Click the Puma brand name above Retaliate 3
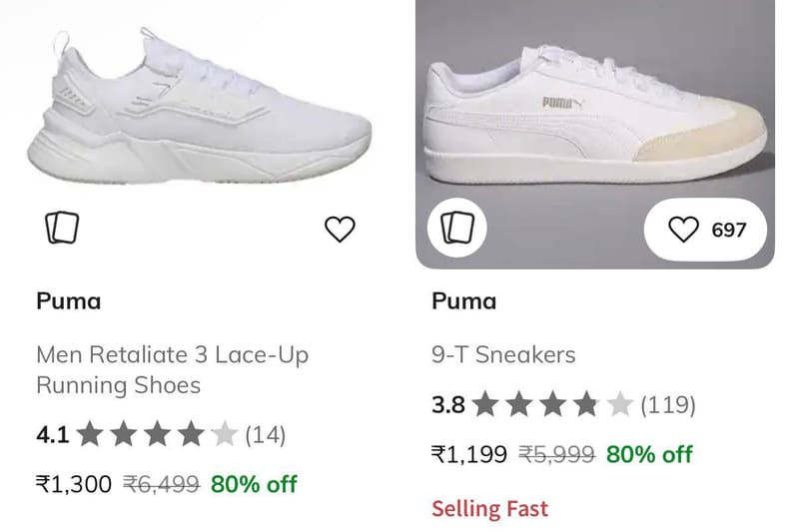 click(68, 301)
